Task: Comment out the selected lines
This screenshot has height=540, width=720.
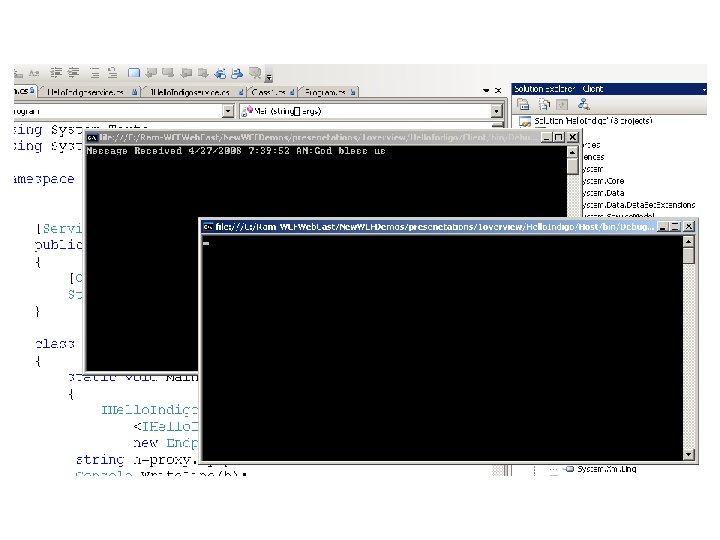Action: [x=95, y=73]
